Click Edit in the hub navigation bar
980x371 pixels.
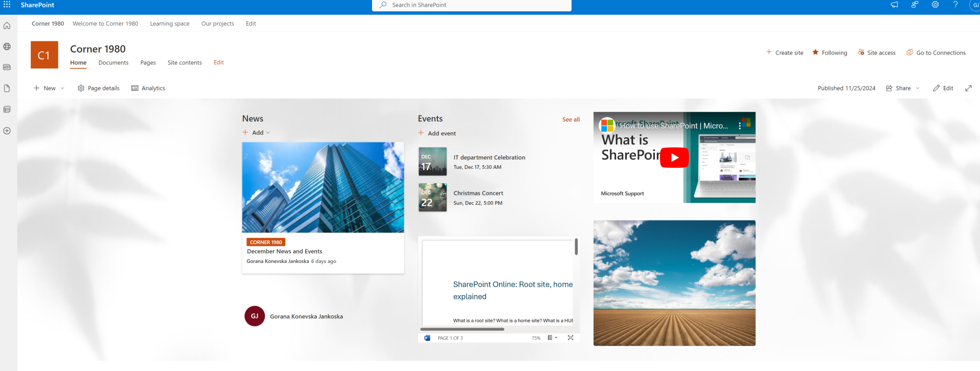click(251, 23)
